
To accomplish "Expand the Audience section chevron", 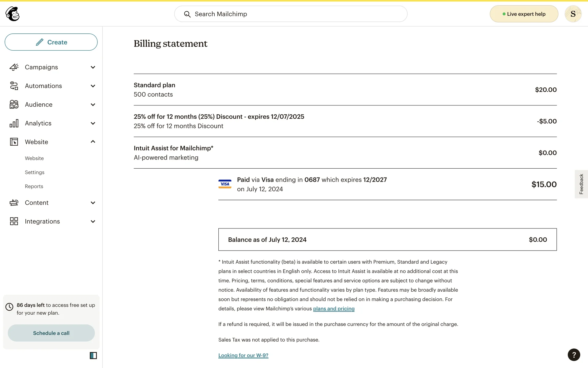I will click(x=93, y=105).
